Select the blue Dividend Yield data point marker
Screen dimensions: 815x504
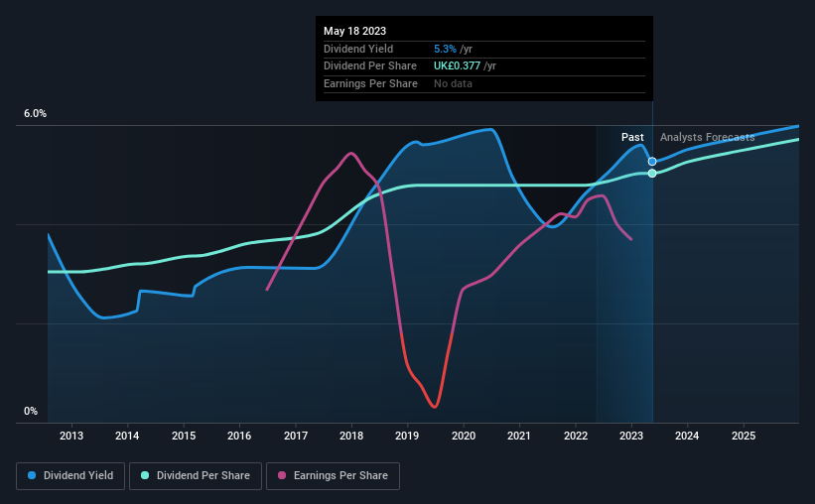(652, 162)
